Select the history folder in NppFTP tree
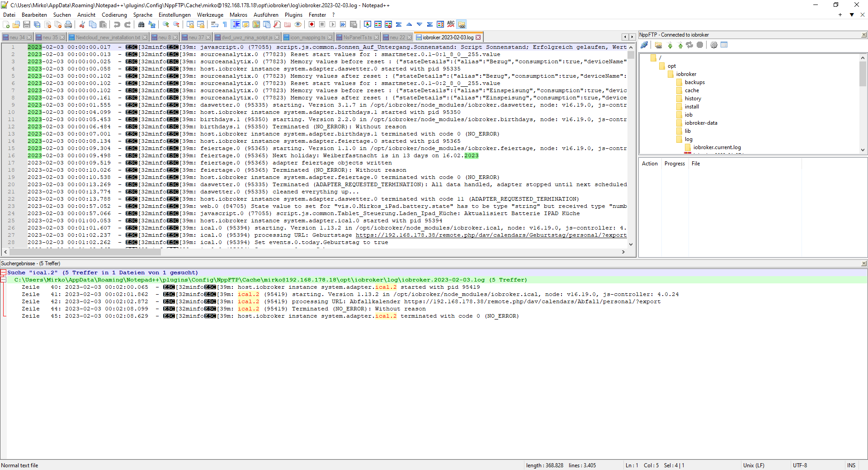Viewport: 868px width, 470px height. click(x=693, y=99)
